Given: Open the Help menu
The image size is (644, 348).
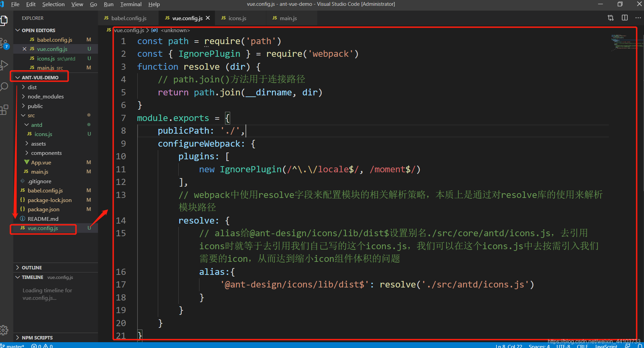Looking at the screenshot, I should (154, 4).
